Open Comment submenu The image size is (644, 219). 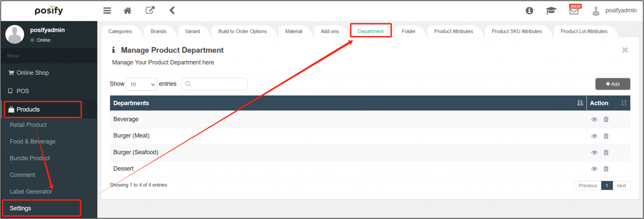click(x=23, y=175)
